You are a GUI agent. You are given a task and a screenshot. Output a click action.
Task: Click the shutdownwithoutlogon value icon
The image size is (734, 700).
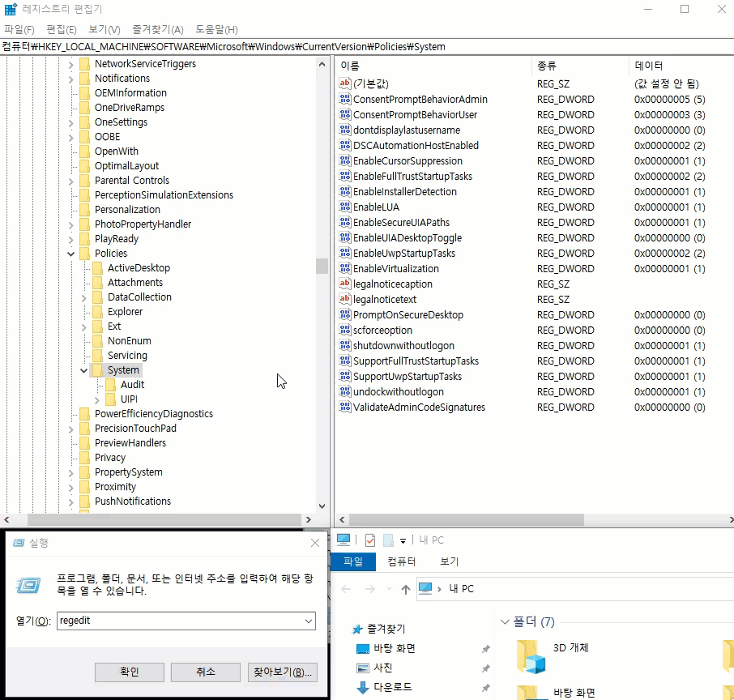click(x=345, y=345)
